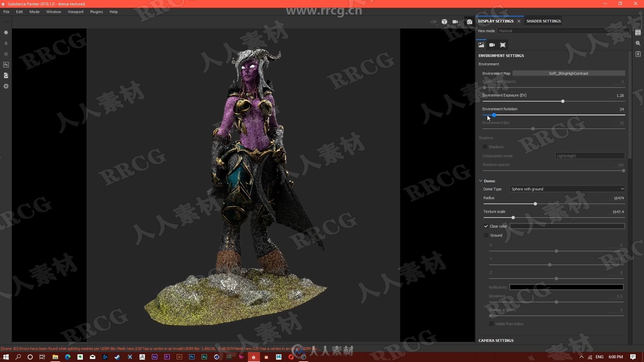This screenshot has width=644, height=362.
Task: Click the notification bell icon in left sidebar
Action: (6, 43)
